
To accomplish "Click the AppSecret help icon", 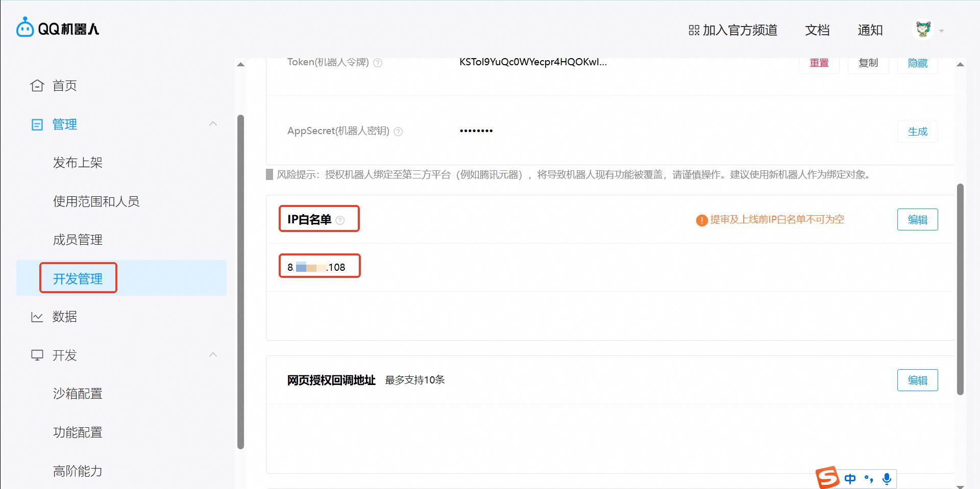I will pyautogui.click(x=398, y=131).
